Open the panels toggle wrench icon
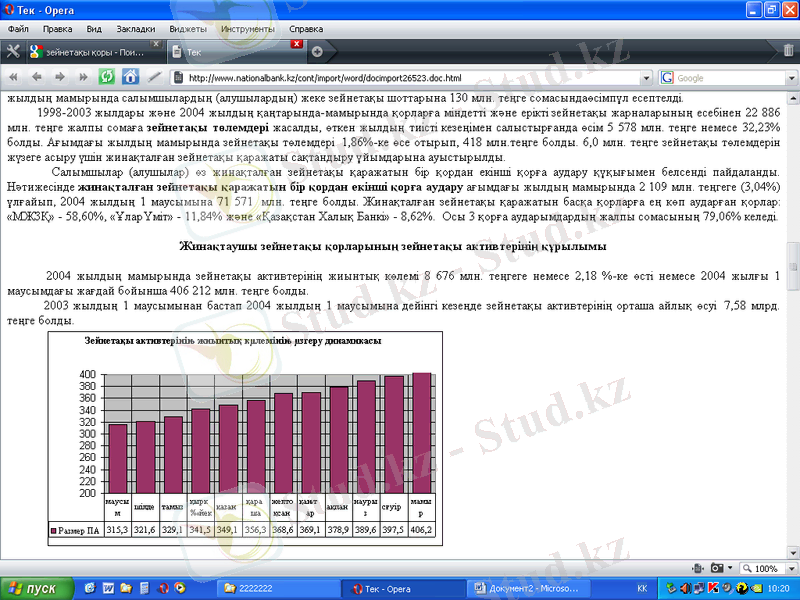Image resolution: width=800 pixels, height=600 pixels. [x=13, y=51]
